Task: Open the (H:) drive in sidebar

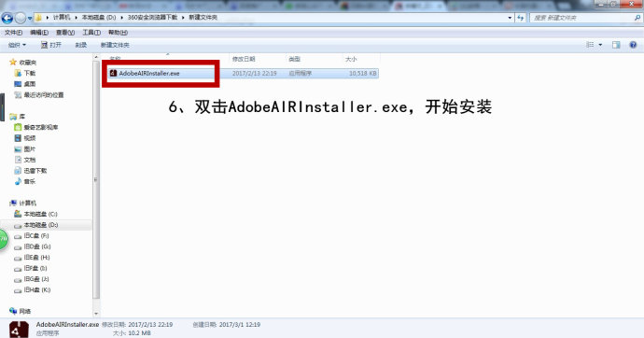Action: click(36, 258)
